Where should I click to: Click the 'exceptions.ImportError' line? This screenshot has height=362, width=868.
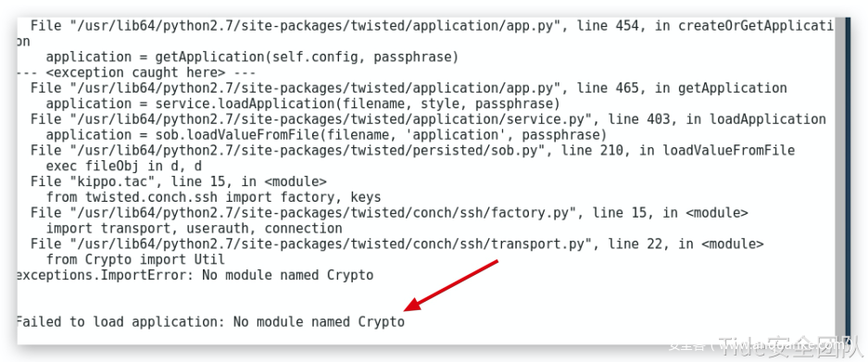coord(195,275)
